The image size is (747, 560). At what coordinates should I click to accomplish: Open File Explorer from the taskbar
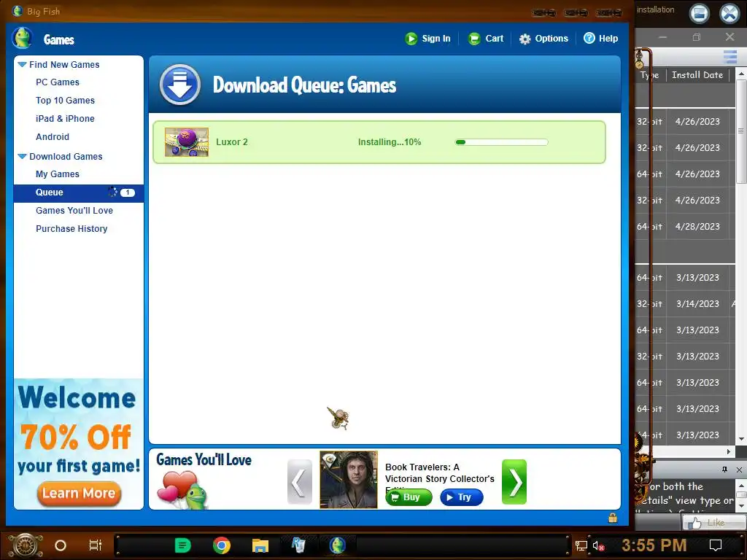(260, 545)
